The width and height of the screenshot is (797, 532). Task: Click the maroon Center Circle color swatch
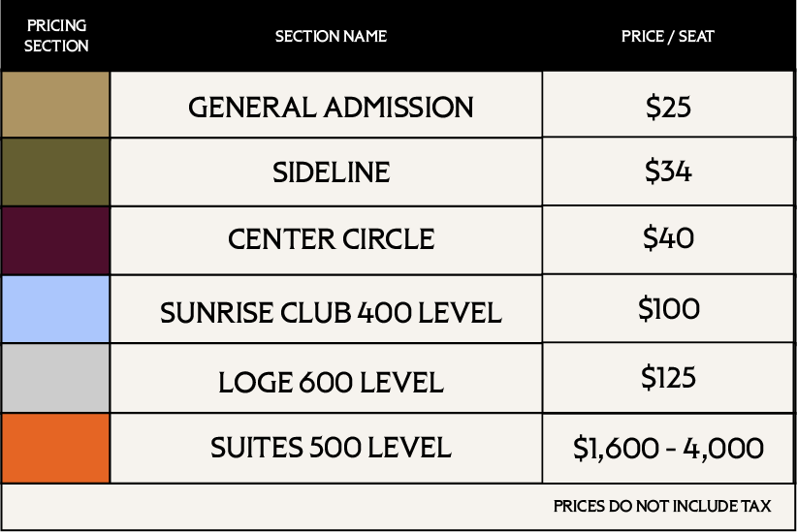coord(55,240)
